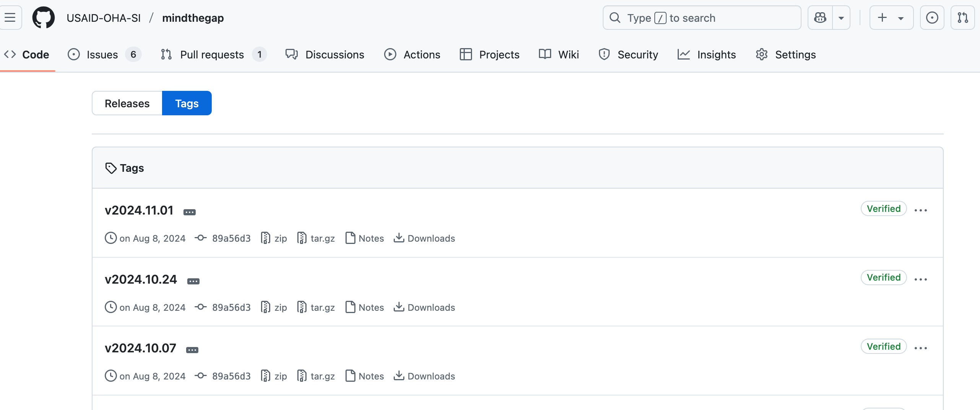Open three-dot menu for v2024.10.24

[x=921, y=279]
